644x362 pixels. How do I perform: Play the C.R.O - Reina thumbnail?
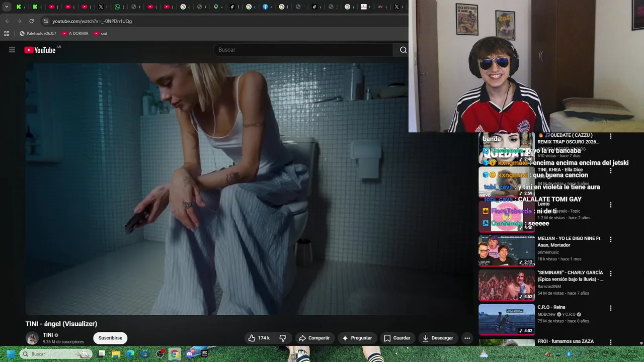[507, 319]
